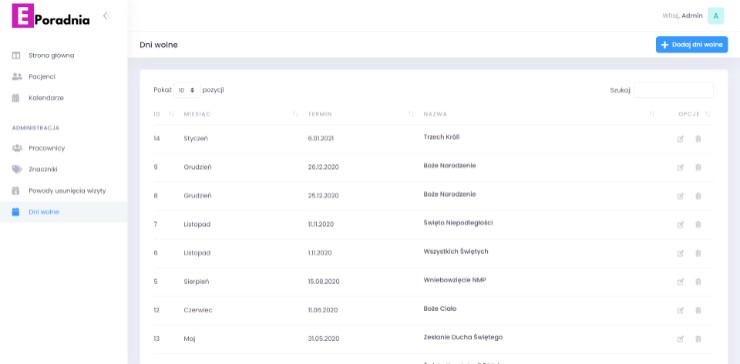The height and width of the screenshot is (364, 740).
Task: Open Pacjenci in the sidebar menu
Action: pos(42,76)
